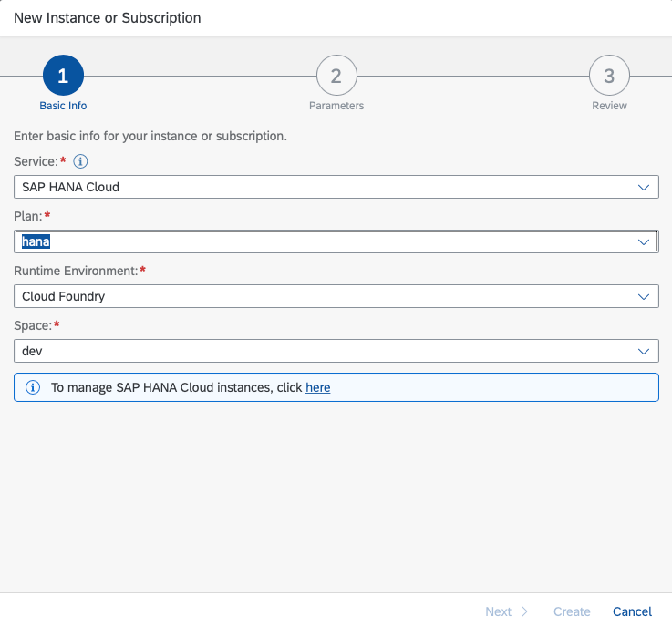Click the chevron icon beside Next
The width and height of the screenshot is (672, 626).
(x=524, y=611)
